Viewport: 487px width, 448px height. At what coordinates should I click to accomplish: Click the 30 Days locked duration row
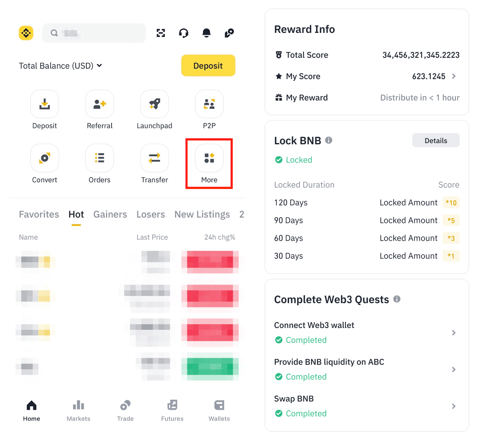(367, 256)
